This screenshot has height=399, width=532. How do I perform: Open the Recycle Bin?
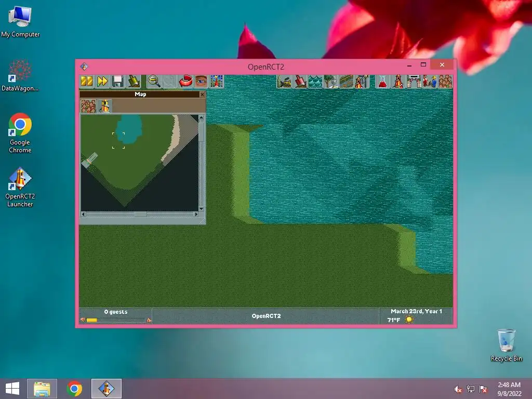pos(506,345)
